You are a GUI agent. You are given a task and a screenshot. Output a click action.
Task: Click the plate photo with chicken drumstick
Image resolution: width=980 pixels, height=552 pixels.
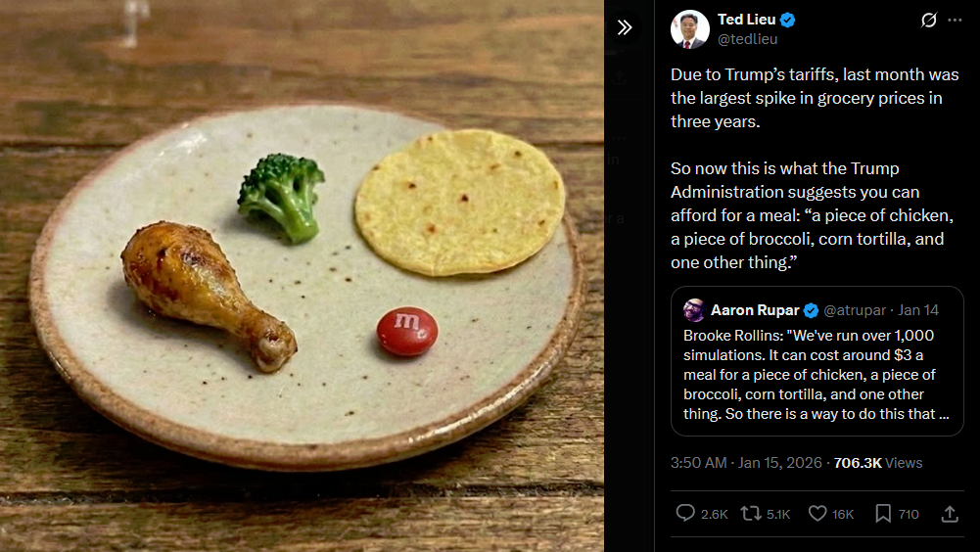click(x=302, y=276)
